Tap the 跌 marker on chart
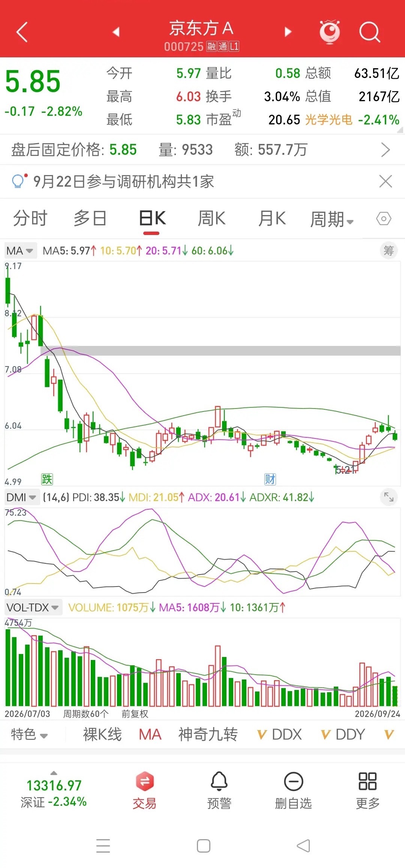The height and width of the screenshot is (868, 405). (x=47, y=479)
